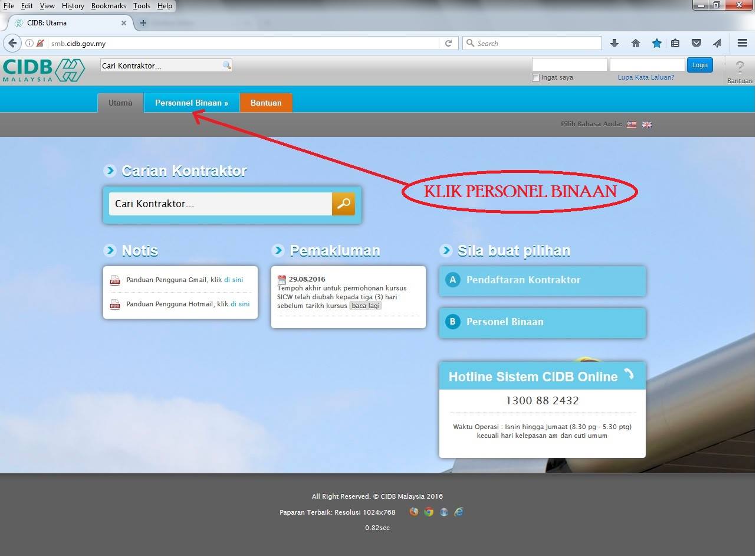Image resolution: width=756 pixels, height=556 pixels.
Task: Open the Hotmail guide 'di sini' link
Action: point(240,304)
